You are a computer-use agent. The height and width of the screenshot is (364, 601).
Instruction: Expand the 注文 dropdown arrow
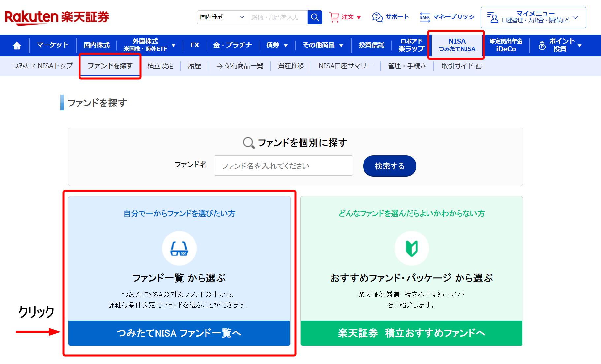[x=359, y=17]
